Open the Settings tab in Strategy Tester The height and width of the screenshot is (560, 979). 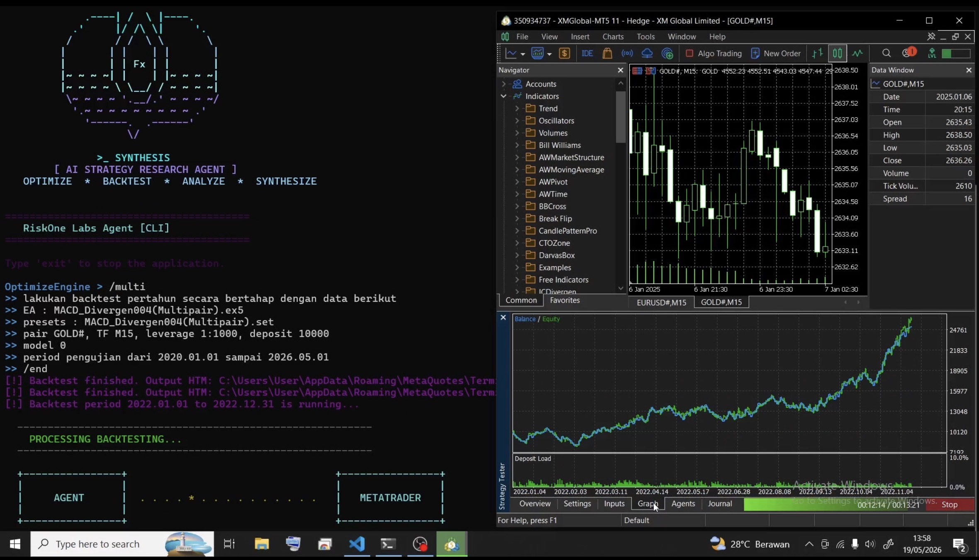tap(577, 504)
